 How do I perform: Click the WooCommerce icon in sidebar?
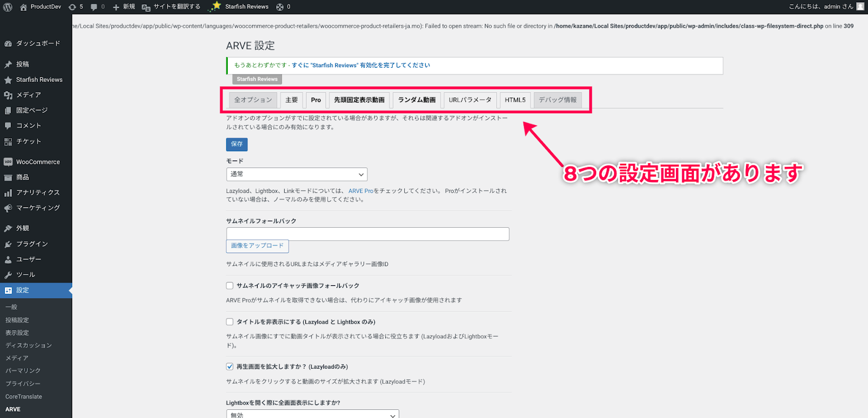tap(8, 162)
